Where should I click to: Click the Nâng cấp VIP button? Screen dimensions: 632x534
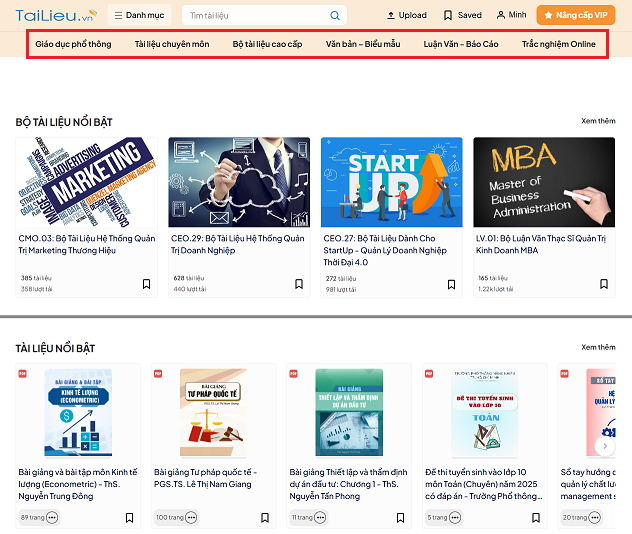tap(576, 15)
